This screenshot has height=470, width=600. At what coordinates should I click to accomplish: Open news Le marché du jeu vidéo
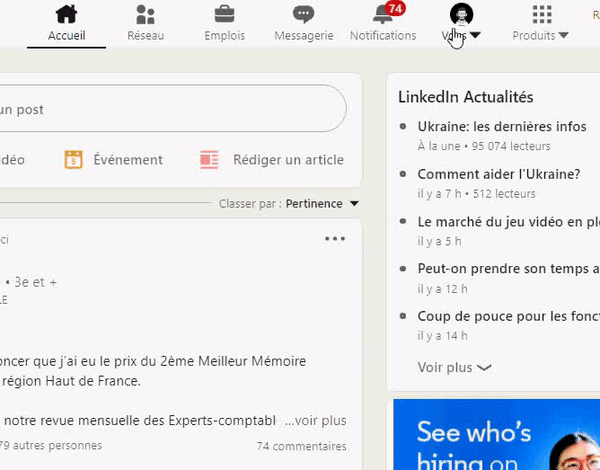pyautogui.click(x=509, y=222)
